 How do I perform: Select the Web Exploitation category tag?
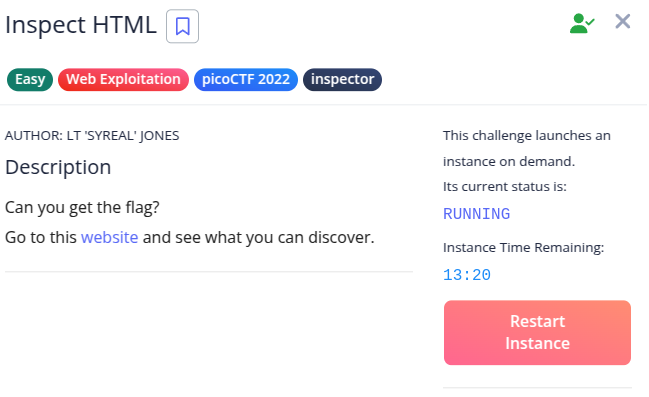pos(123,79)
